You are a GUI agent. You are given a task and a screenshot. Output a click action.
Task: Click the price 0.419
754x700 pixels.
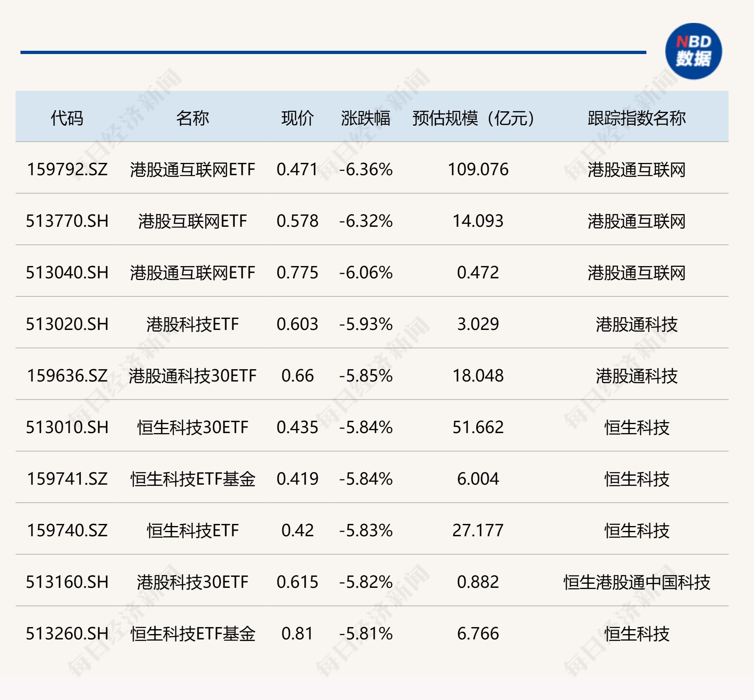point(297,479)
